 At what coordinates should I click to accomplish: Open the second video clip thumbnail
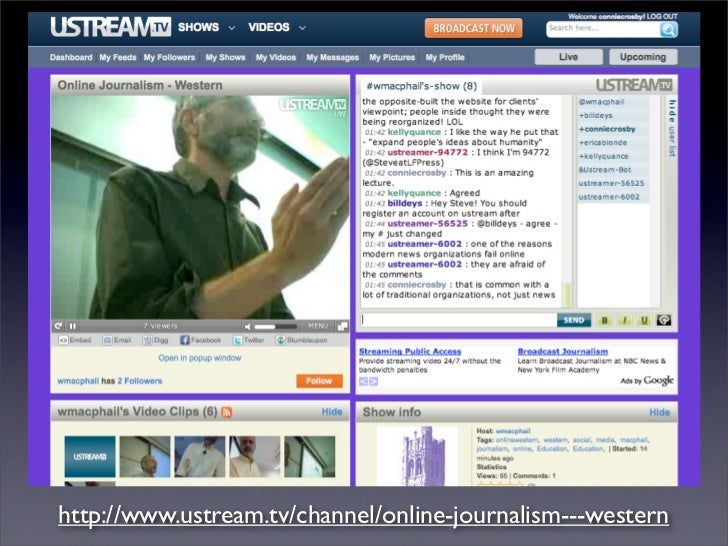click(x=145, y=457)
